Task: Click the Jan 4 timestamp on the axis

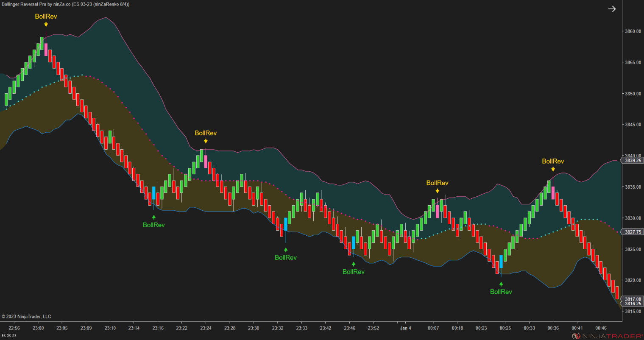Action: [x=405, y=328]
